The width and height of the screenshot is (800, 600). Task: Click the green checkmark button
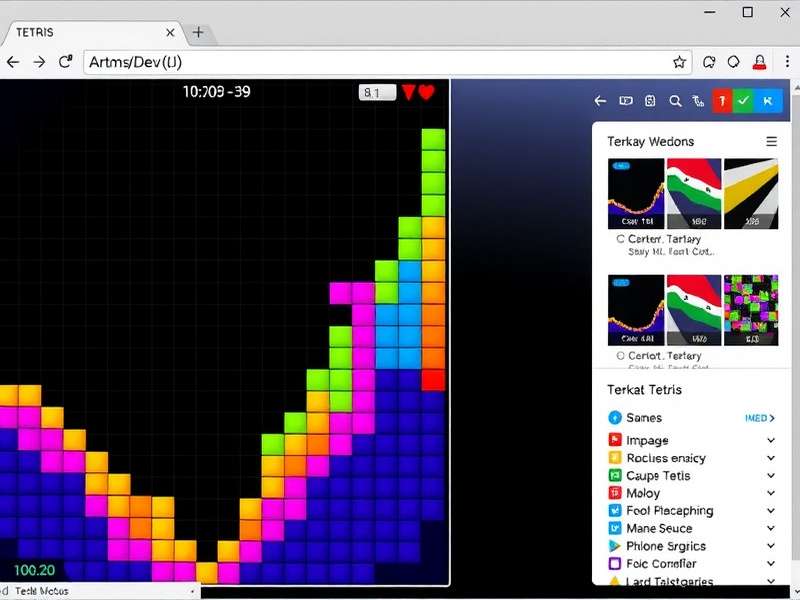pyautogui.click(x=743, y=101)
